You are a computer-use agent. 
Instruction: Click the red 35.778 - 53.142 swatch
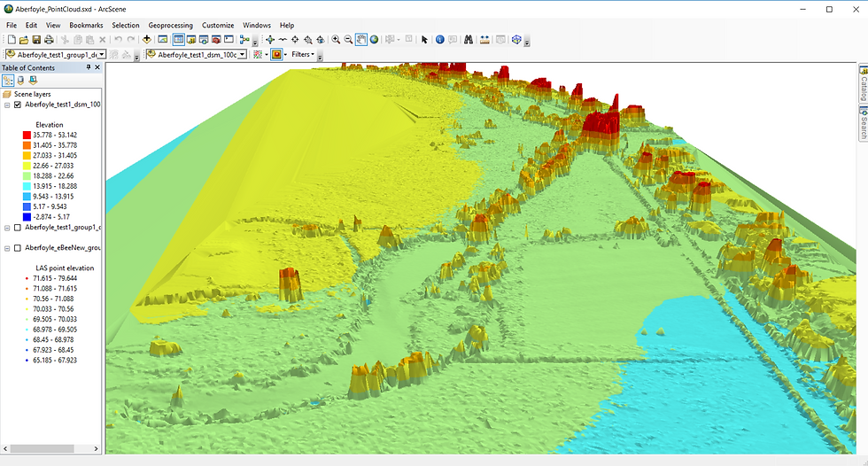coord(27,135)
